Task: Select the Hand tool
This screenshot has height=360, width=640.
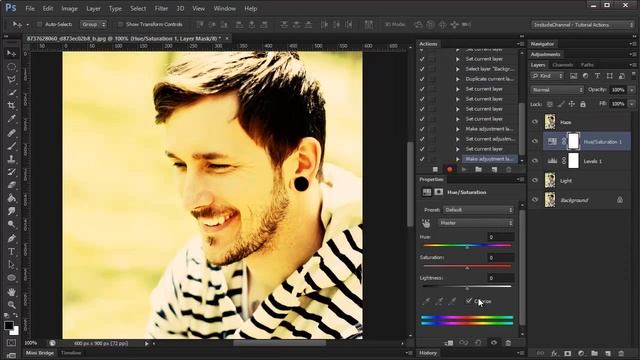Action: (x=11, y=291)
